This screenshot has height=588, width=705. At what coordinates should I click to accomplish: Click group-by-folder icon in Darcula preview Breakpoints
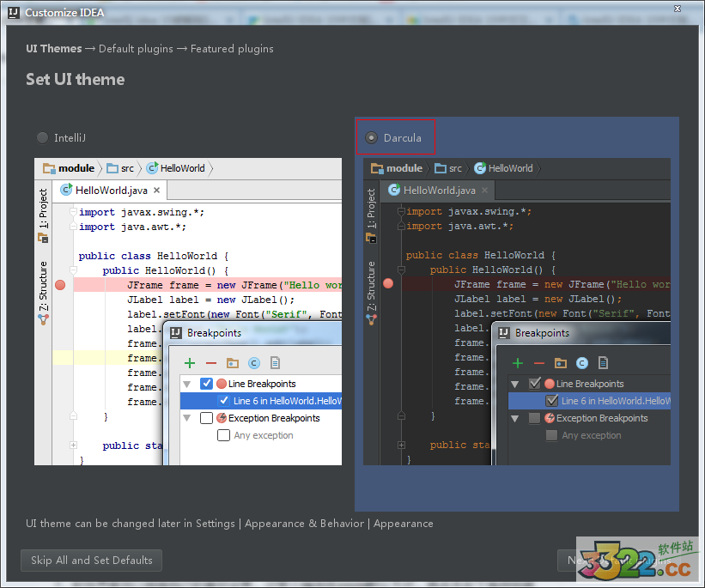561,363
